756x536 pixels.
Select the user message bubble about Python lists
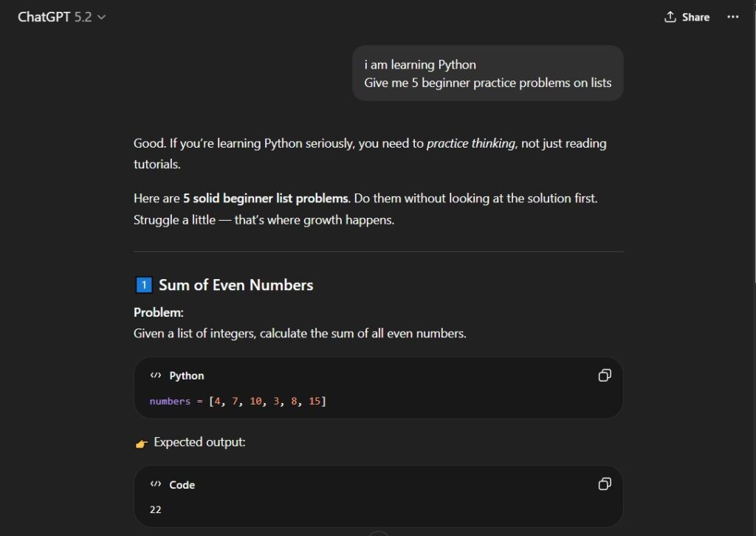(487, 73)
